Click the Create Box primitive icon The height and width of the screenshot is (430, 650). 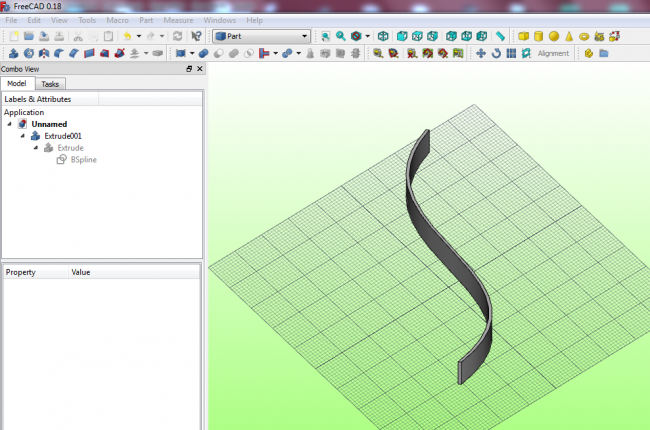[522, 36]
